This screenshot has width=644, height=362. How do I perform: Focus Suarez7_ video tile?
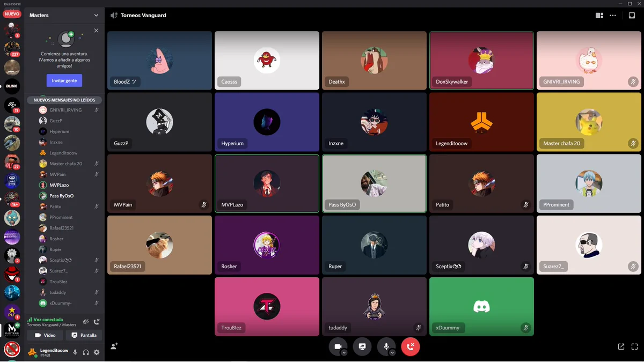point(589,245)
